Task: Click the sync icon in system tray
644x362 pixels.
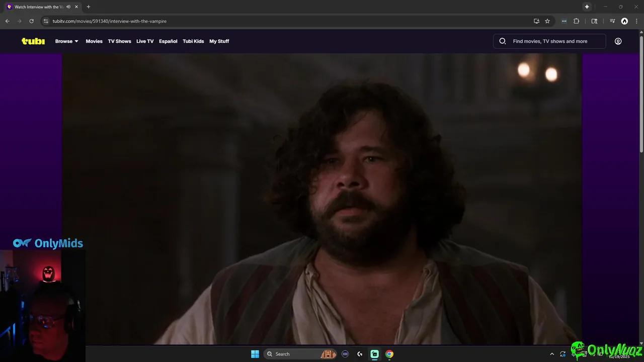Action: [563, 354]
